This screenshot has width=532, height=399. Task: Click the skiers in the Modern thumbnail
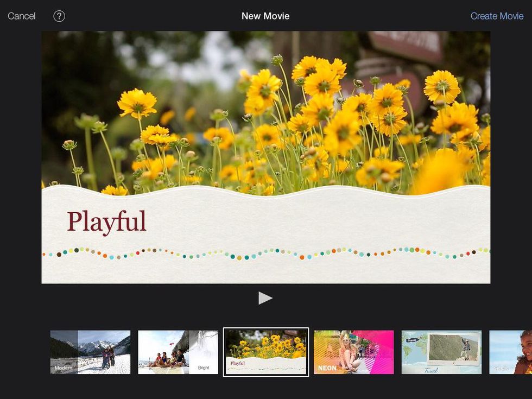click(x=107, y=356)
